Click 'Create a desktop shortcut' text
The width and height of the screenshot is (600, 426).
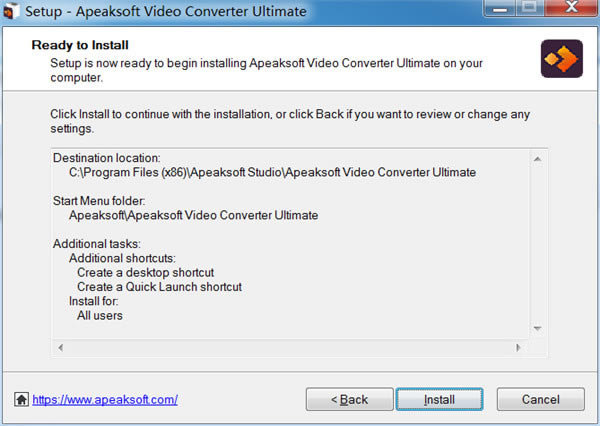click(x=145, y=273)
